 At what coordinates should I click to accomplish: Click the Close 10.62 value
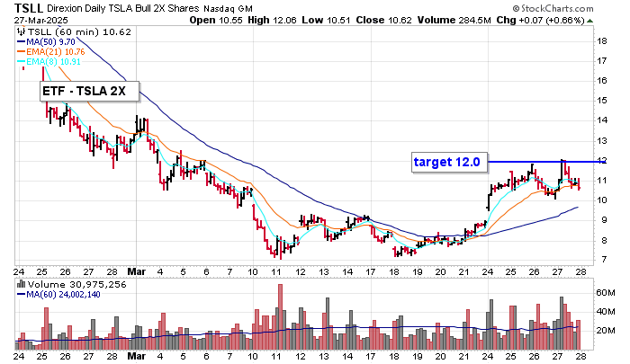tap(383, 20)
